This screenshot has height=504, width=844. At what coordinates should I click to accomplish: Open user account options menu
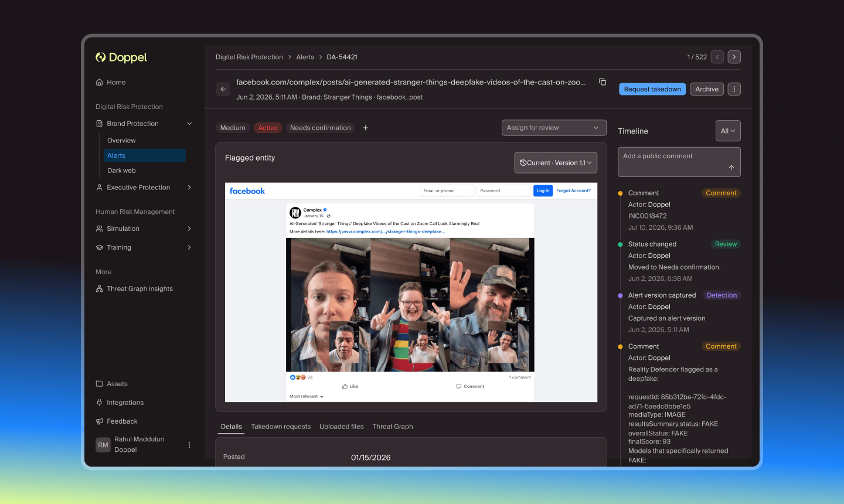(x=189, y=445)
